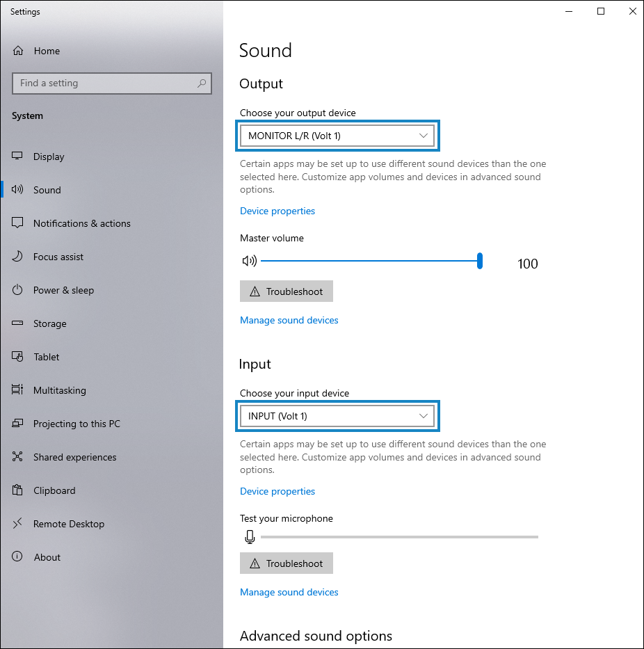Select Notifications & actions from the sidebar
Viewport: 644px width, 649px height.
(x=17, y=223)
